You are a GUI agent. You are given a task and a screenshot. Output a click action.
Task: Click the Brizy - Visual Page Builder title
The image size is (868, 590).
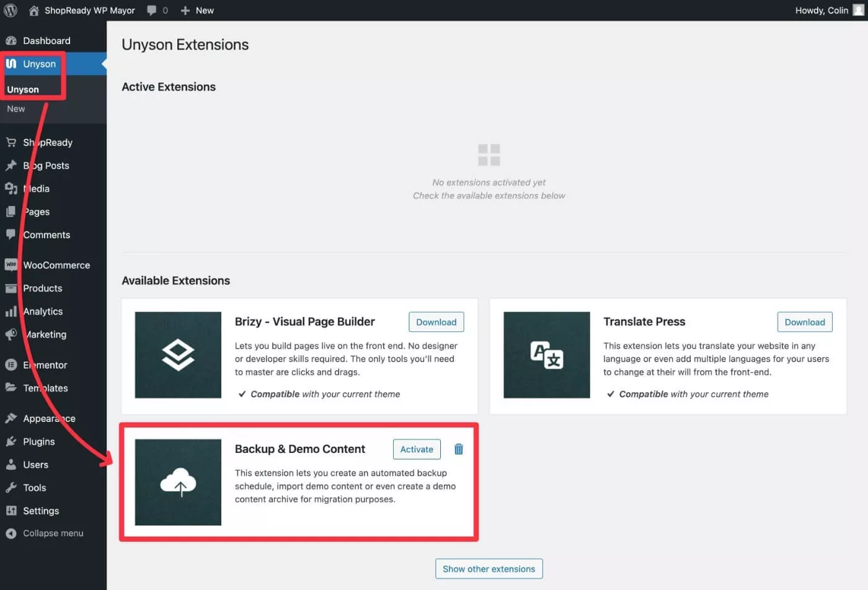[304, 321]
